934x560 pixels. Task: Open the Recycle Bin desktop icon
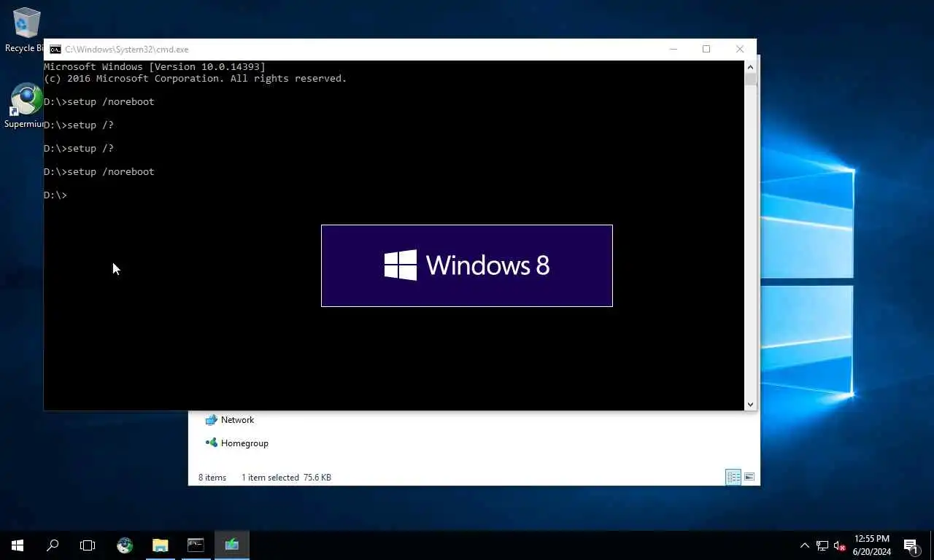point(26,30)
